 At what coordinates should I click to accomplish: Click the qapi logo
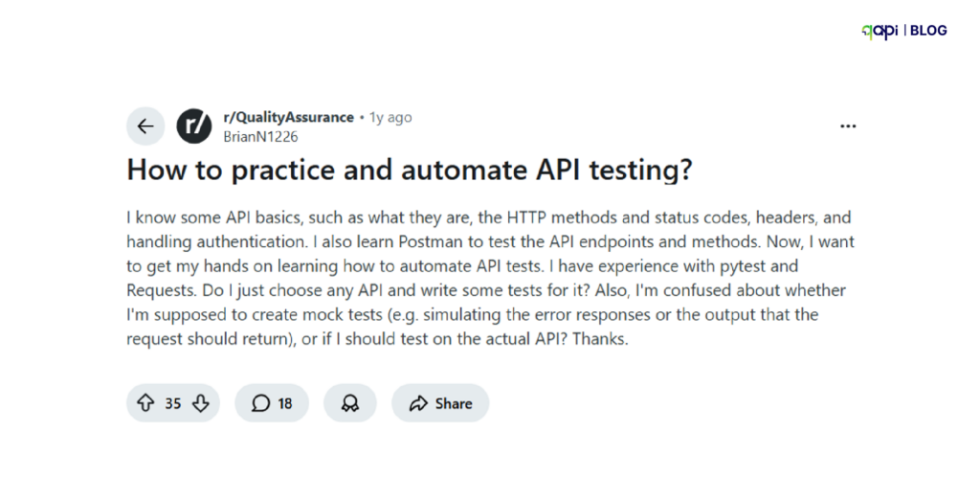click(x=880, y=31)
